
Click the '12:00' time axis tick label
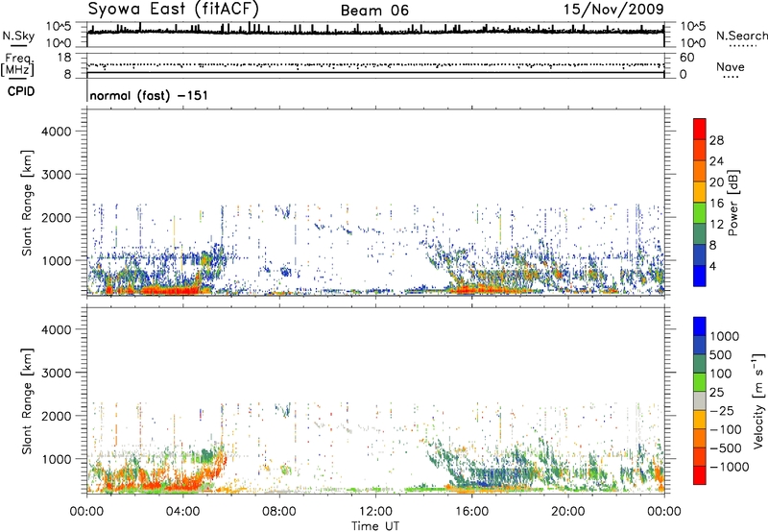[x=375, y=512]
